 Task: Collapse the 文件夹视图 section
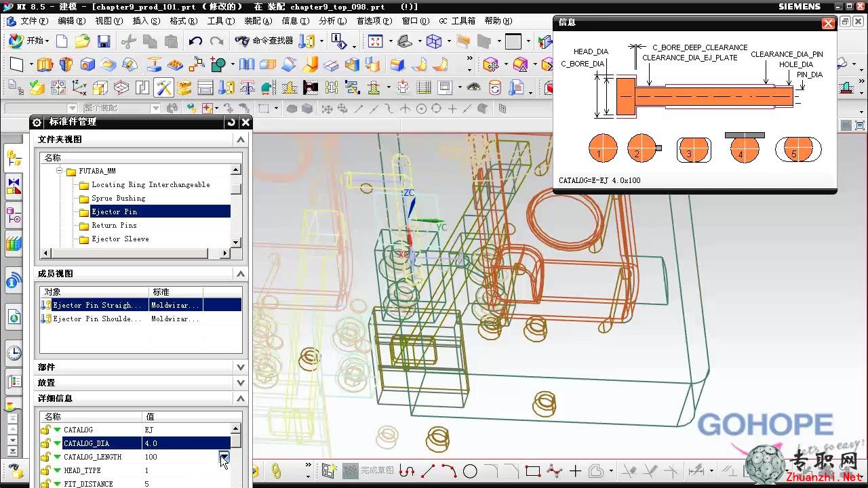[240, 140]
